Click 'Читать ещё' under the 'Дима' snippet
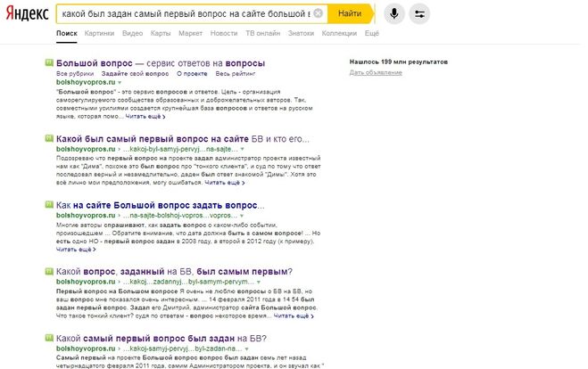The height and width of the screenshot is (369, 588). tap(225, 183)
